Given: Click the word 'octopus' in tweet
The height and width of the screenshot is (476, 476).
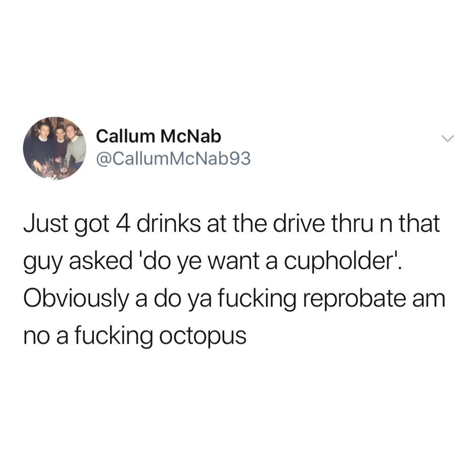Looking at the screenshot, I should [202, 337].
